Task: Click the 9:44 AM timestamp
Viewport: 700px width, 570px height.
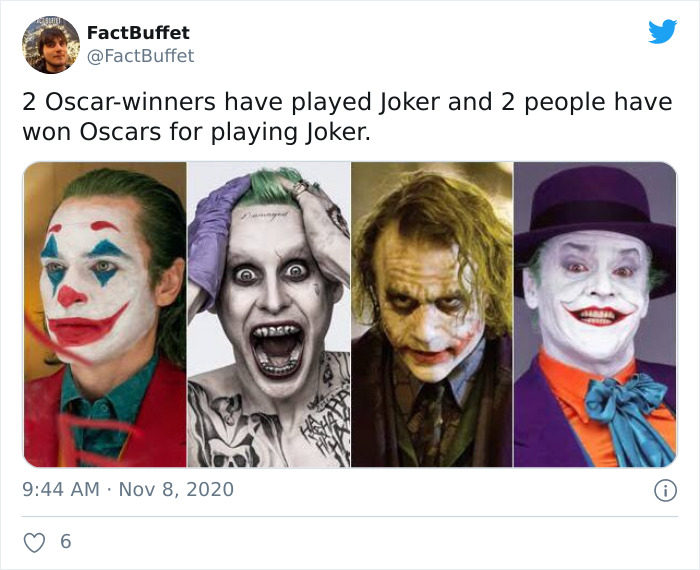Action: (59, 489)
